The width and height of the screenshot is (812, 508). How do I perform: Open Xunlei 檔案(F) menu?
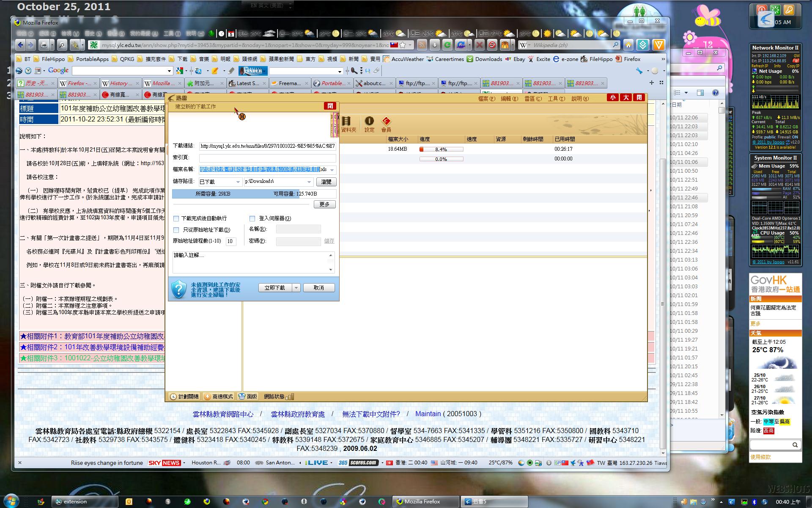486,99
